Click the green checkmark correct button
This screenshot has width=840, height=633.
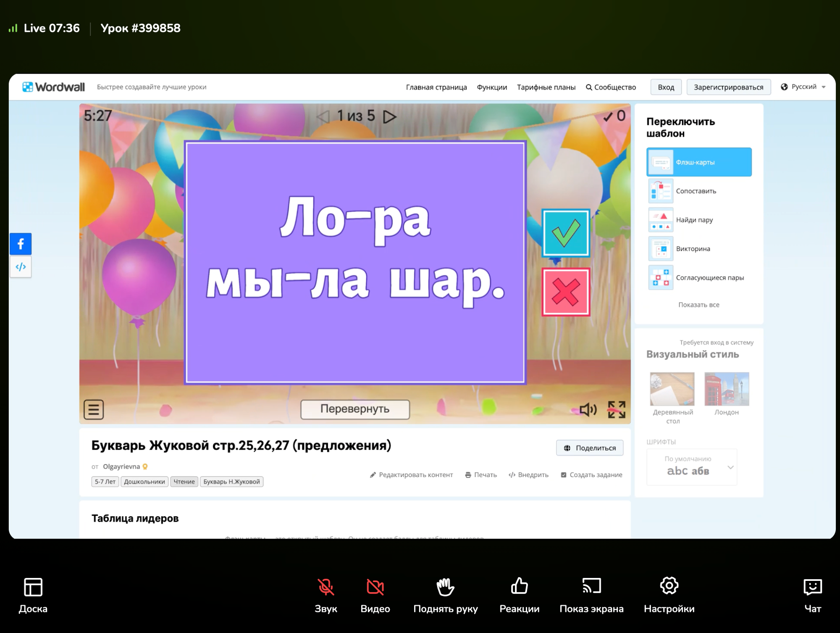click(x=566, y=233)
